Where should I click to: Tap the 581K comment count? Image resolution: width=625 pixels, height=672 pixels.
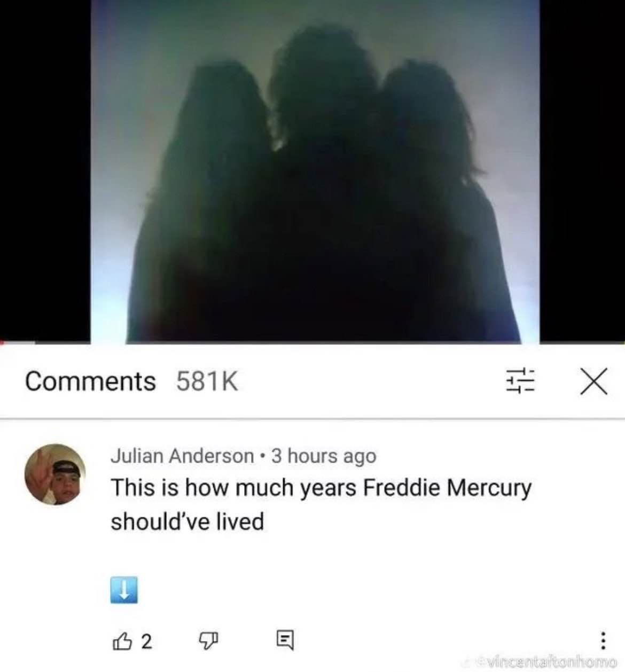coord(207,381)
